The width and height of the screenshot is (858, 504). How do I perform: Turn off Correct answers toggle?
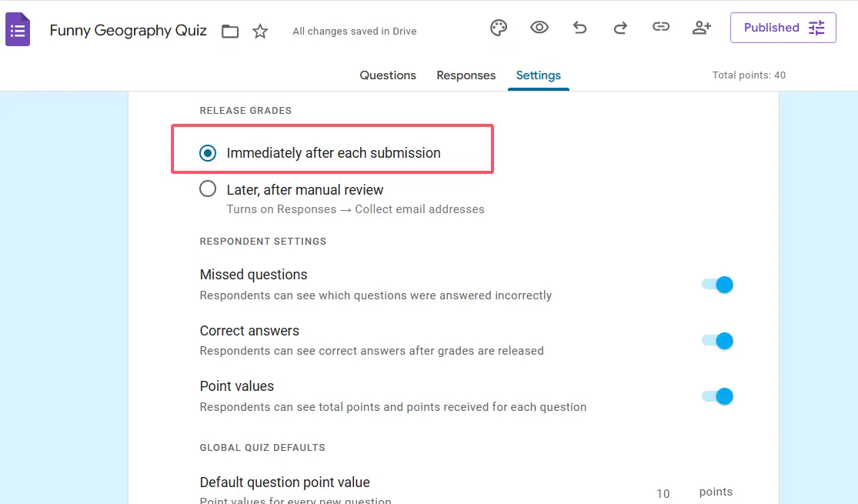[717, 341]
